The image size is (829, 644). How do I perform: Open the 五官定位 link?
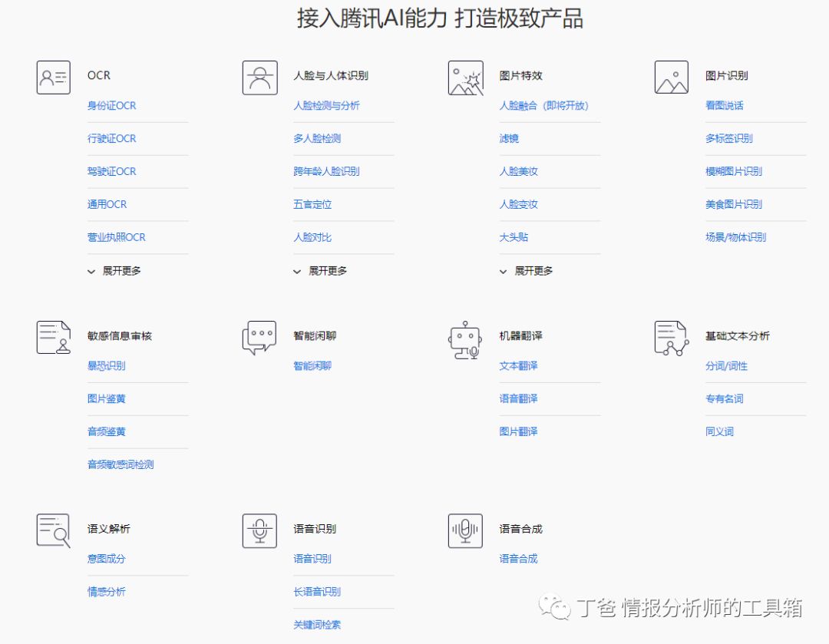tap(312, 204)
